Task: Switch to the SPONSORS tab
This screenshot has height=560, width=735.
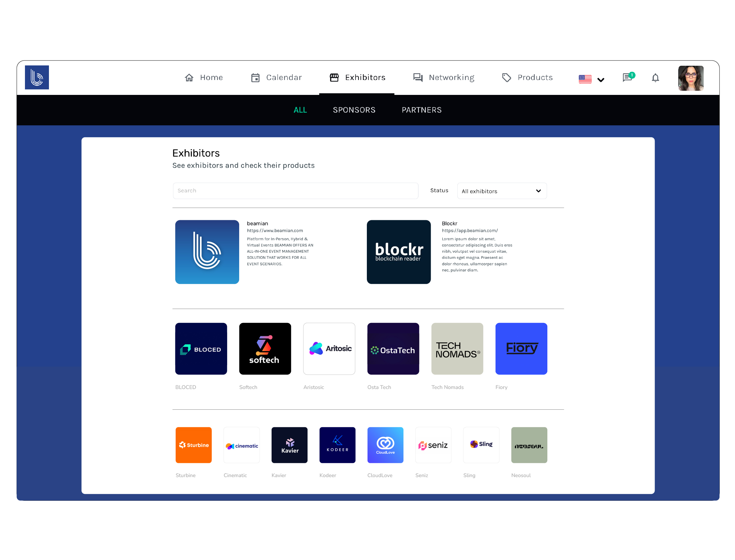Action: click(354, 110)
